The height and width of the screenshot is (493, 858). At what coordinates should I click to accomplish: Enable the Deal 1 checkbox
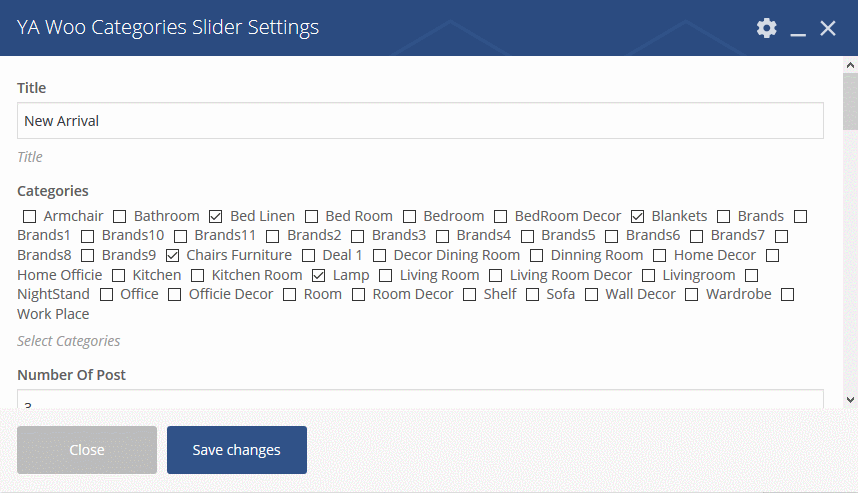tap(309, 256)
